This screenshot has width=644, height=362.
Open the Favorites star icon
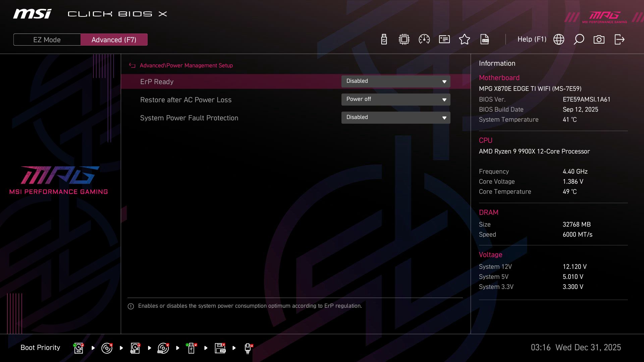(465, 39)
